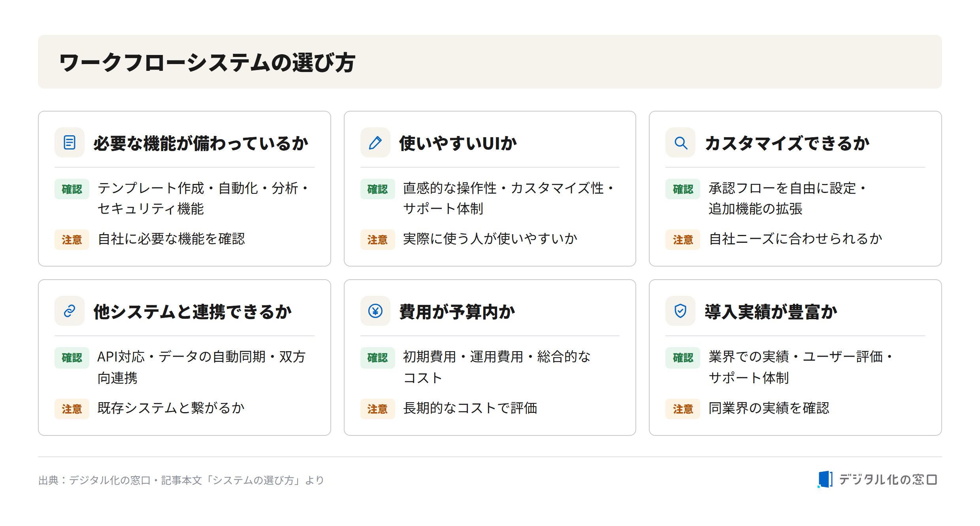Click the document icon beside 必要な機能が備わっているか
The height and width of the screenshot is (526, 980).
tap(70, 142)
